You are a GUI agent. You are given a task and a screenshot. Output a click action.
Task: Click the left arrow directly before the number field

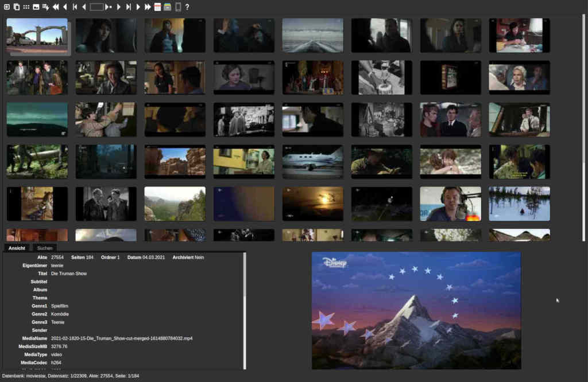pos(84,7)
